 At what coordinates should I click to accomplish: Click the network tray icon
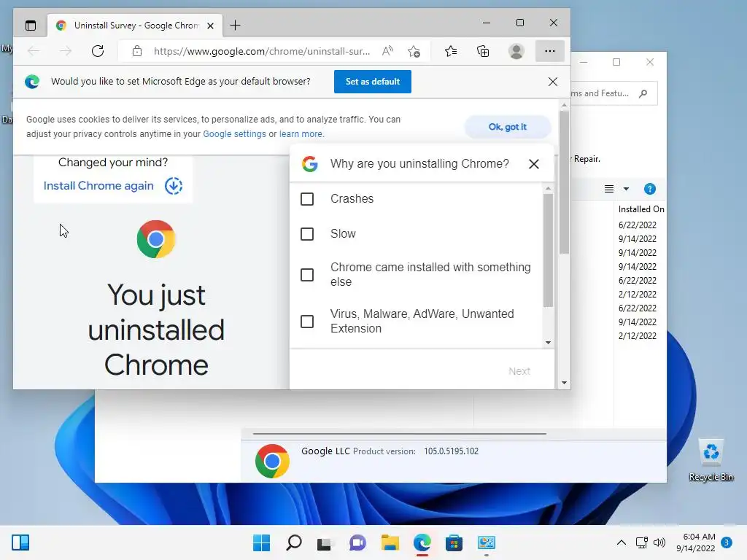[642, 542]
